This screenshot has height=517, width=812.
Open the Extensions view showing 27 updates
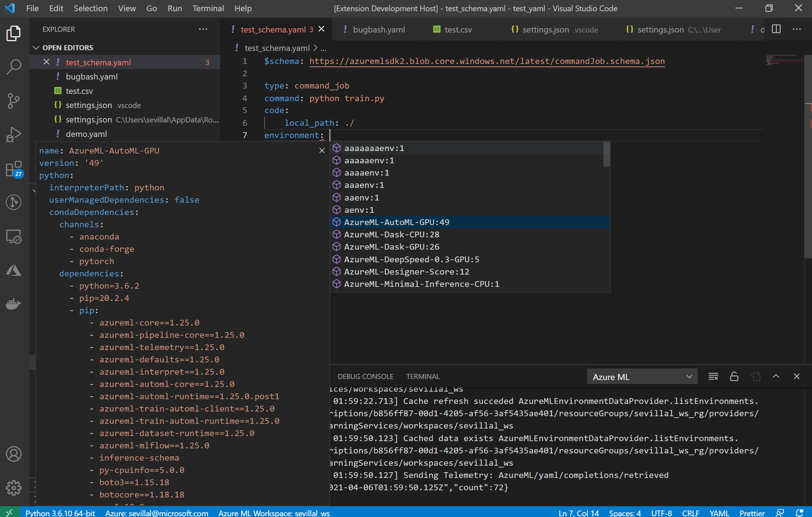(x=13, y=169)
